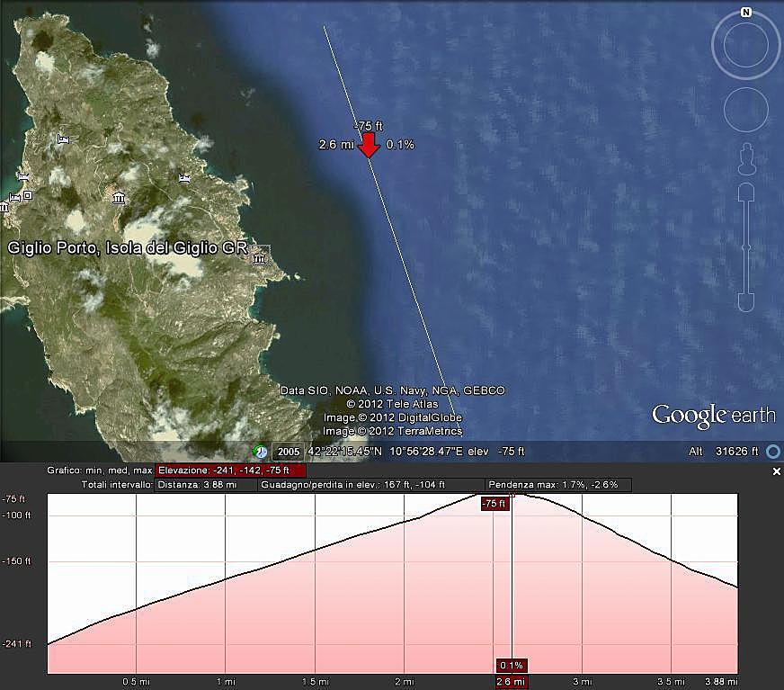Click museum icon in island's interior
The width and height of the screenshot is (784, 690).
[118, 197]
